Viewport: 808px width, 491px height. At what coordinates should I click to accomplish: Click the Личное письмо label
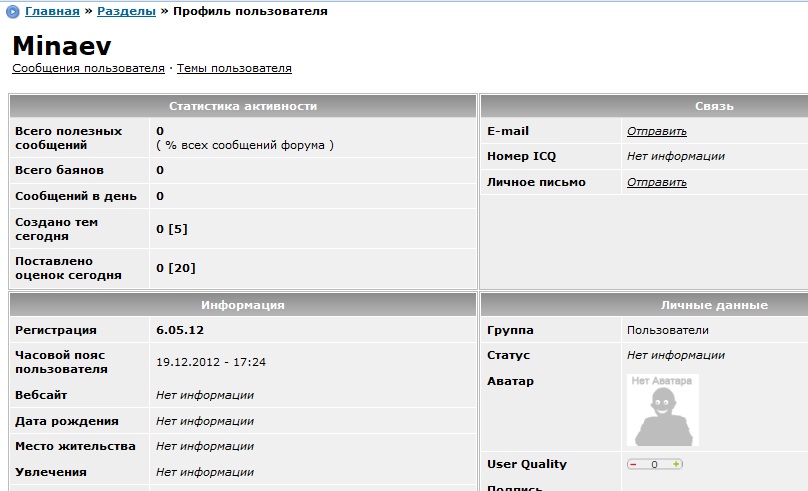pyautogui.click(x=536, y=182)
